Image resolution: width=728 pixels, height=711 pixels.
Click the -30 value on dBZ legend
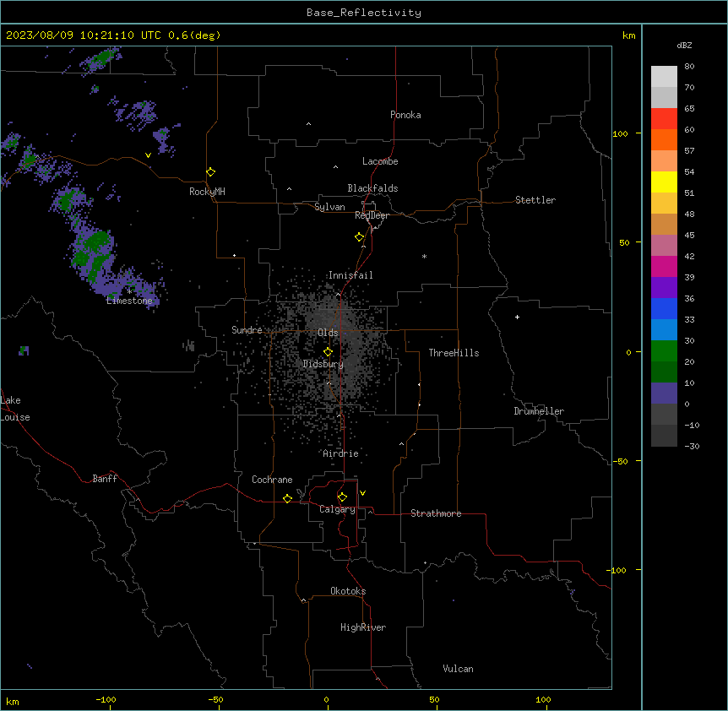[x=692, y=446]
